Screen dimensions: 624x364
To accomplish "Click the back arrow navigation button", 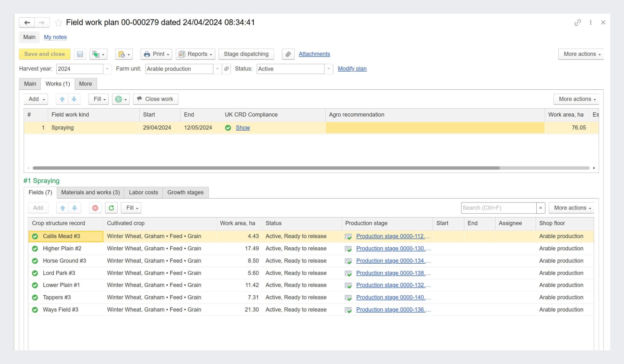I will 27,22.
